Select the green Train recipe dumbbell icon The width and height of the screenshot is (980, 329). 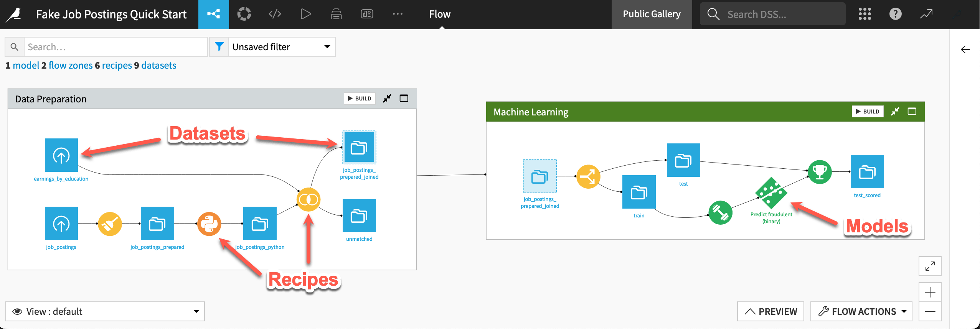[x=720, y=212]
